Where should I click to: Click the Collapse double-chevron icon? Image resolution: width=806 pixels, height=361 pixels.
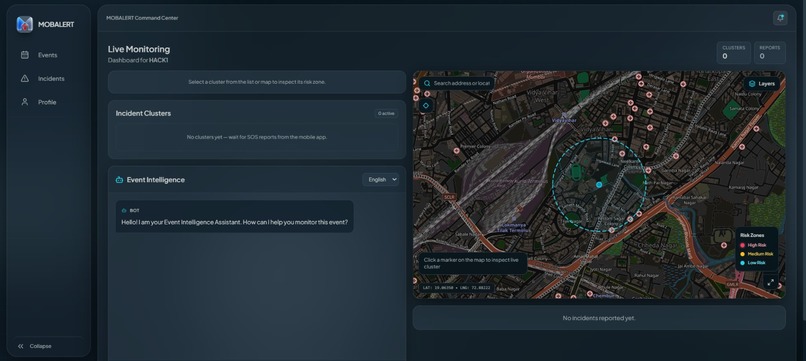21,346
